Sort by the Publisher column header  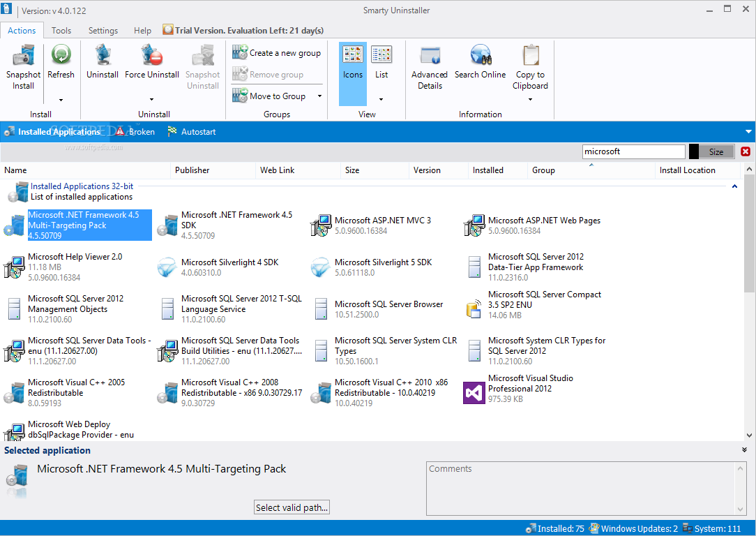coord(213,170)
